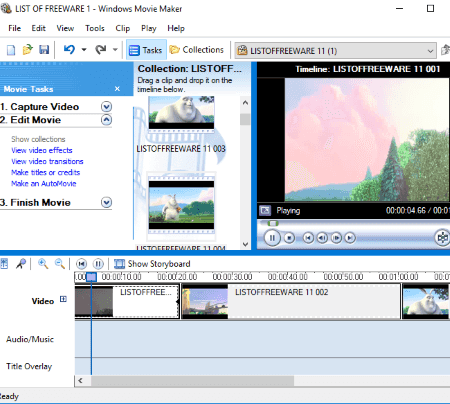450x404 pixels.
Task: Save the project with the floppy icon
Action: click(44, 50)
